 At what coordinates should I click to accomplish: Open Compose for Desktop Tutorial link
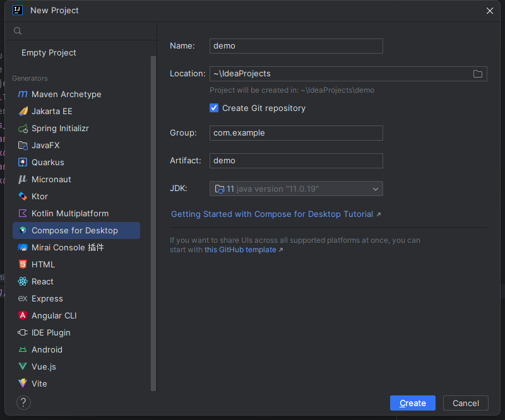(272, 214)
